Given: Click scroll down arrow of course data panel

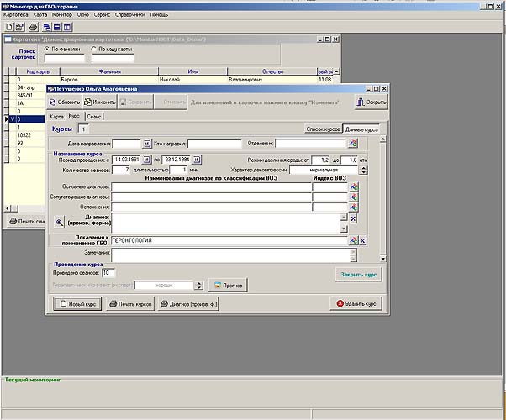Looking at the screenshot, I should pos(382,259).
